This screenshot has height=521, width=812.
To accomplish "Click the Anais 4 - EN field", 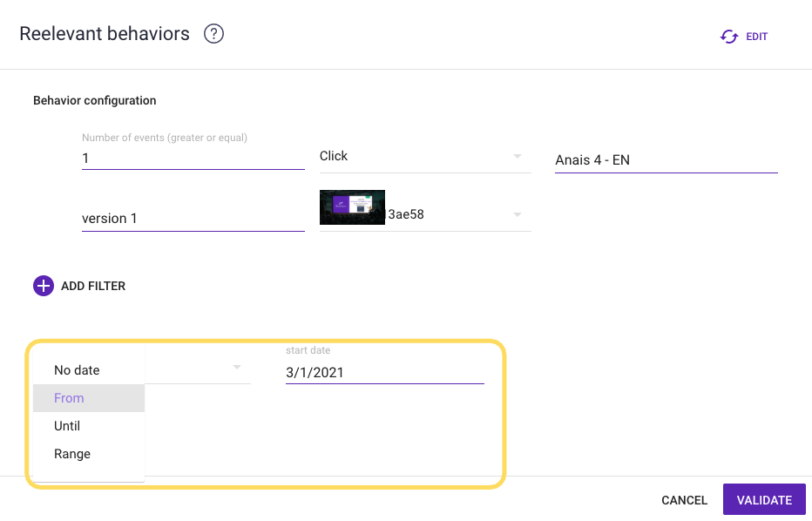I will pyautogui.click(x=666, y=160).
